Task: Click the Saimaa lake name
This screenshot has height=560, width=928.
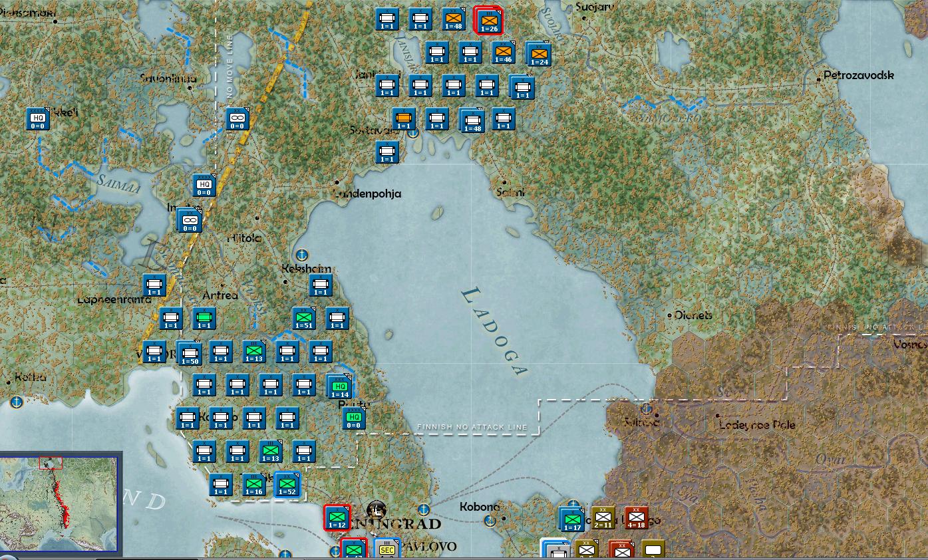Action: pos(118,184)
